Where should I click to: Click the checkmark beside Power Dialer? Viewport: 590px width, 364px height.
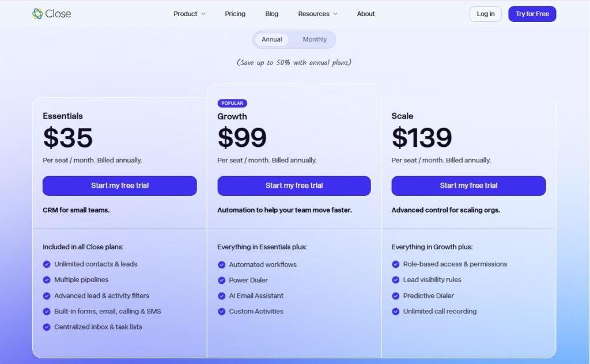tap(222, 280)
